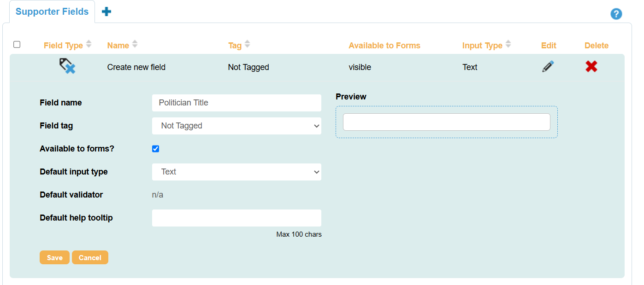644x285 pixels.
Task: Click the Available to Forms column header
Action: [x=384, y=45]
